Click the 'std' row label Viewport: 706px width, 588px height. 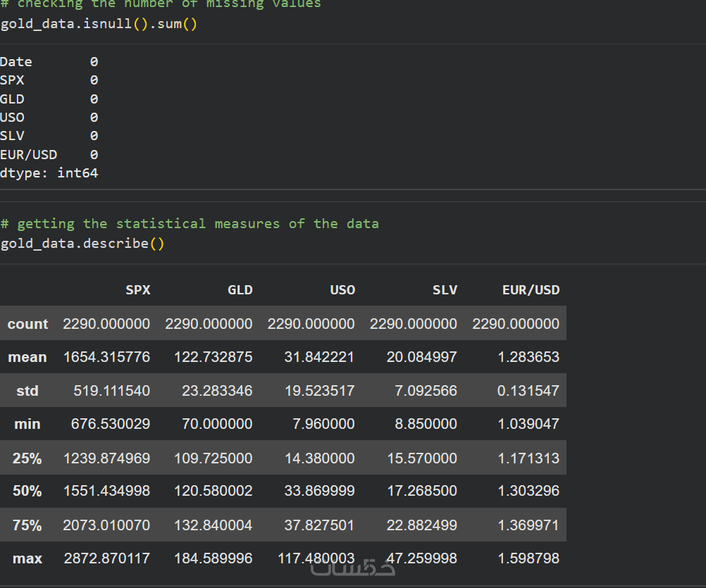pos(27,391)
